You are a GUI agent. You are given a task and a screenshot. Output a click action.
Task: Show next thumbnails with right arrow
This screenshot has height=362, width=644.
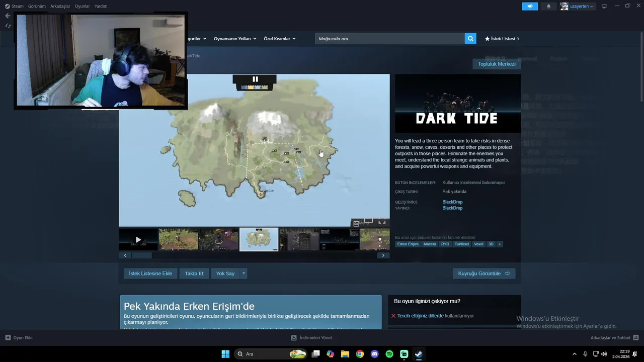pyautogui.click(x=383, y=255)
